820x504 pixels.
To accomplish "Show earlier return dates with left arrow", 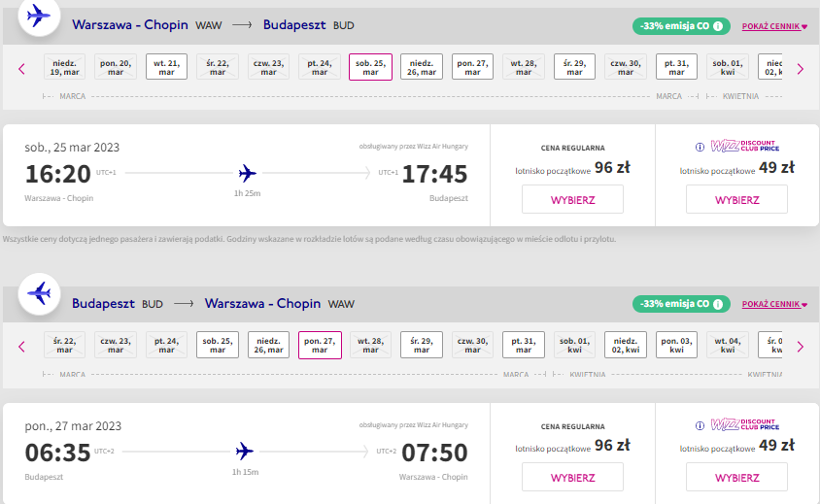I will (x=21, y=346).
